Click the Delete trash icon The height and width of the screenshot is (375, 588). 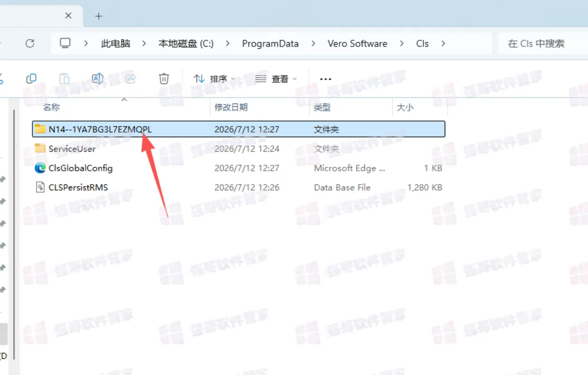point(164,79)
